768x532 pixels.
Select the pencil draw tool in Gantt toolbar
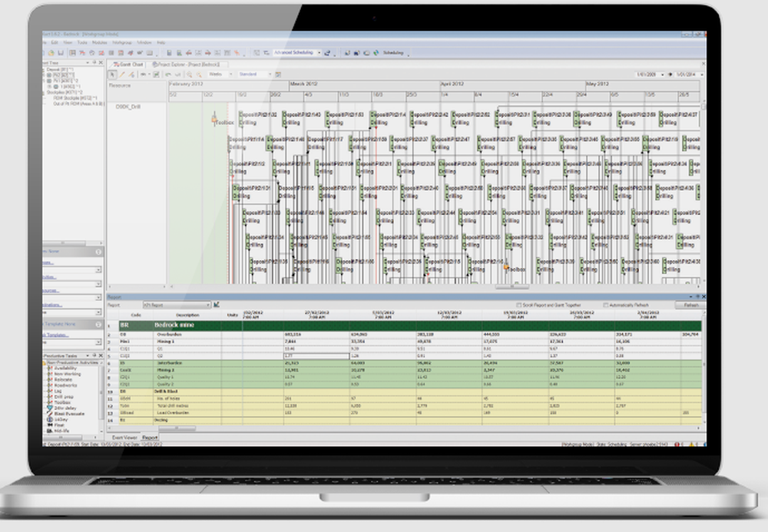[x=122, y=74]
